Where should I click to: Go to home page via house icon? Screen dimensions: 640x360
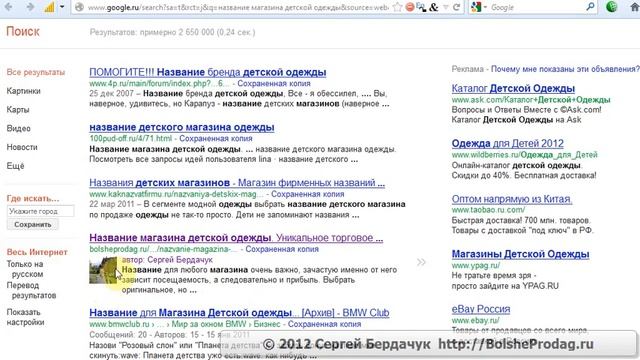[x=635, y=7]
